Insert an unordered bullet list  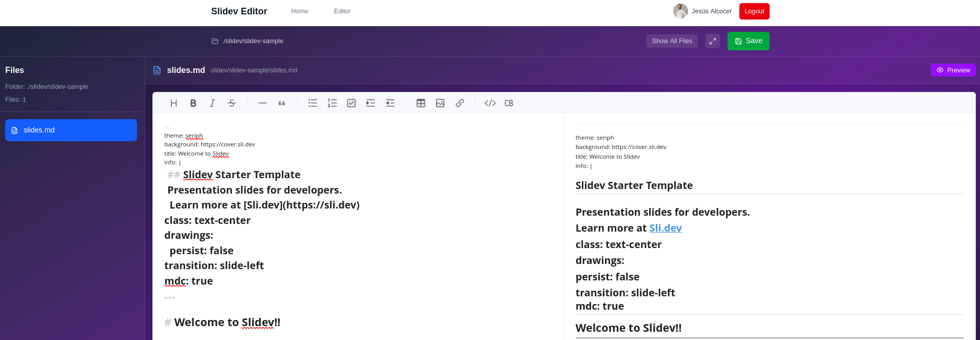(x=312, y=103)
